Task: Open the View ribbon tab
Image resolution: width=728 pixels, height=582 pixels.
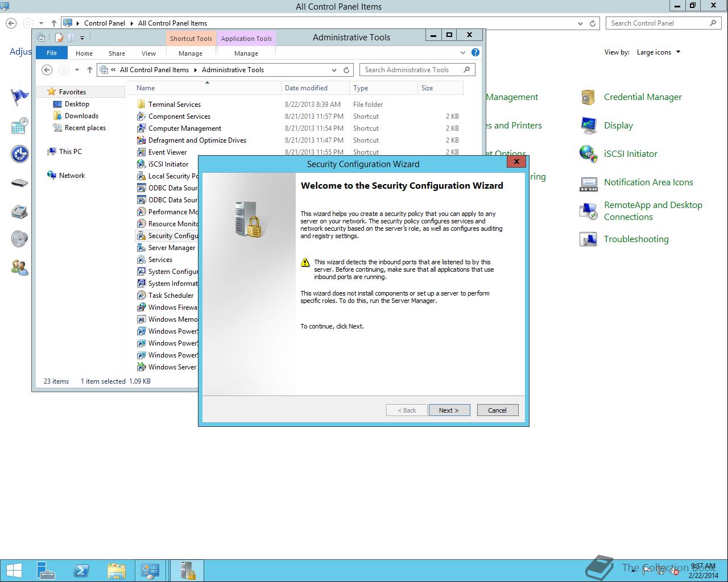Action: pos(148,53)
